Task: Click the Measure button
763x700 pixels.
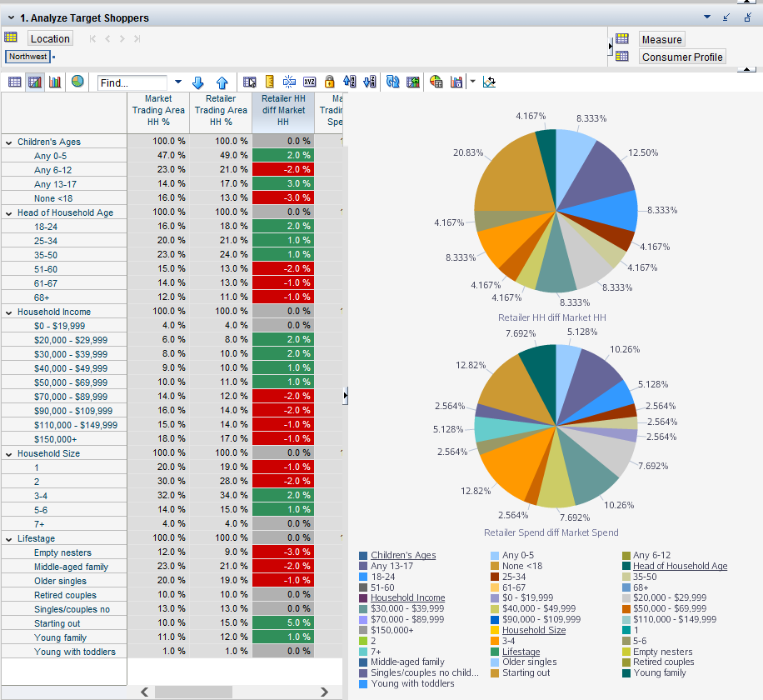Action: tap(661, 39)
